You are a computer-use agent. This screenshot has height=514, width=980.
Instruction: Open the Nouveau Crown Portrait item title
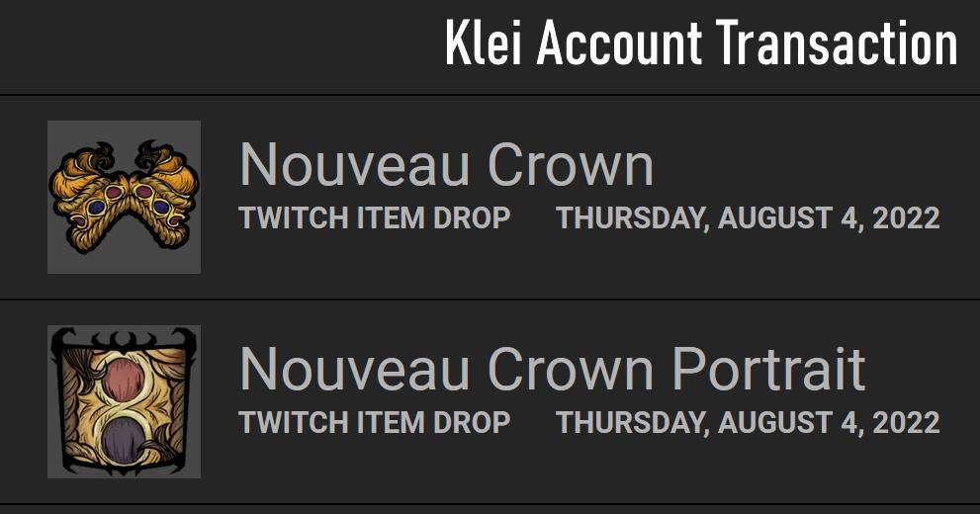[553, 369]
